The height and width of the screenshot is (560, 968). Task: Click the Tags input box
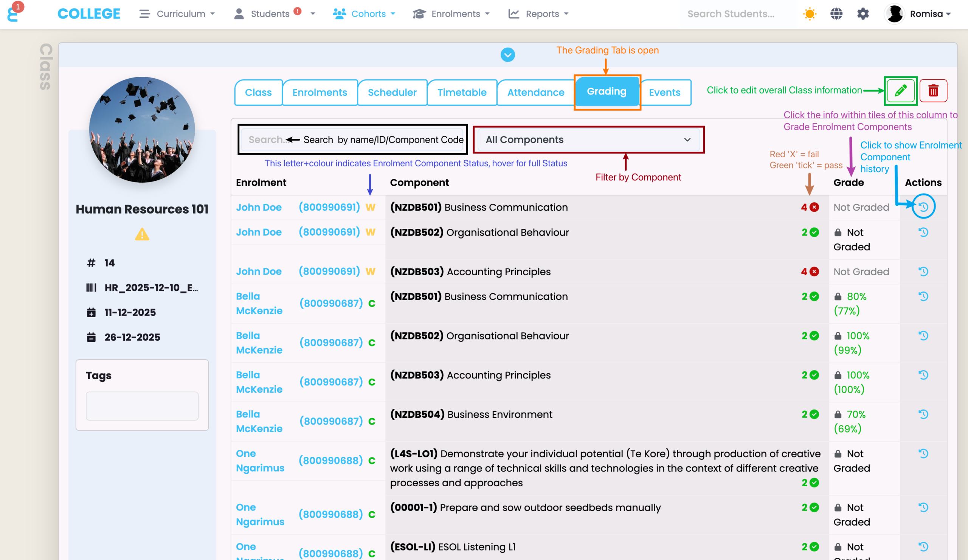[142, 406]
